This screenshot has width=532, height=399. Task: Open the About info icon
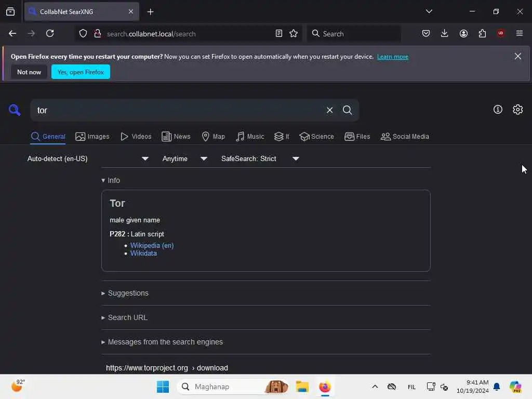coord(498,109)
